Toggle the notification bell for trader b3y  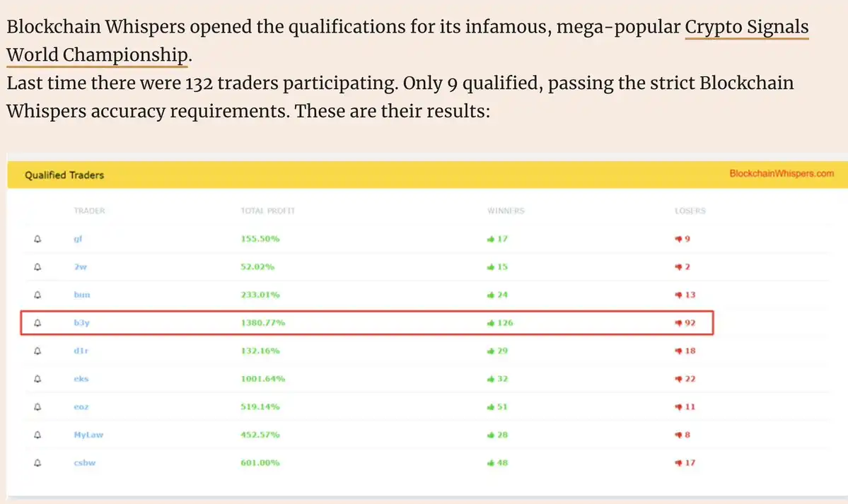coord(37,323)
